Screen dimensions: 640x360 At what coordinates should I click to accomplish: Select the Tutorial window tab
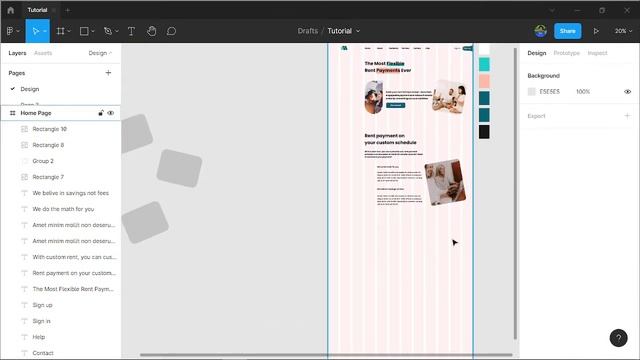pos(37,10)
